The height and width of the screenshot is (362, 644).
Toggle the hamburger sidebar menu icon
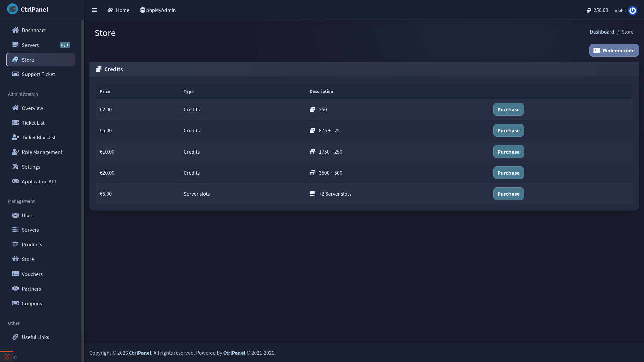94,10
